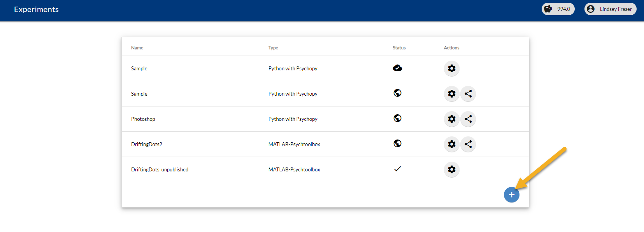Click the checkmark status for DriftingDots_unpublished
Viewport: 644px width, 232px height.
(397, 169)
